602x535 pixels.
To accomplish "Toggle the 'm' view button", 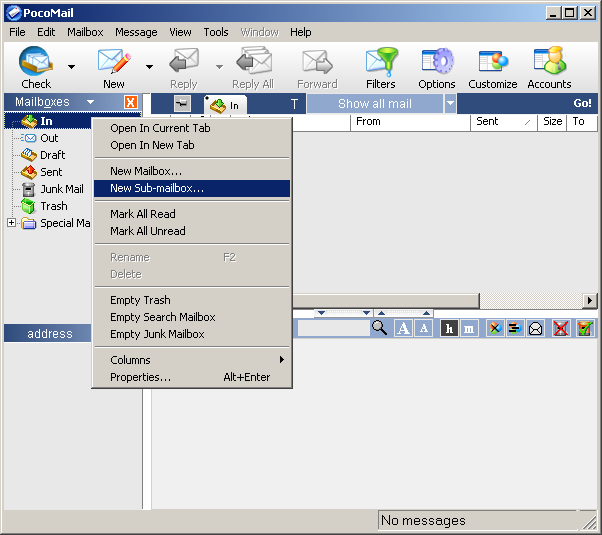I will point(469,328).
